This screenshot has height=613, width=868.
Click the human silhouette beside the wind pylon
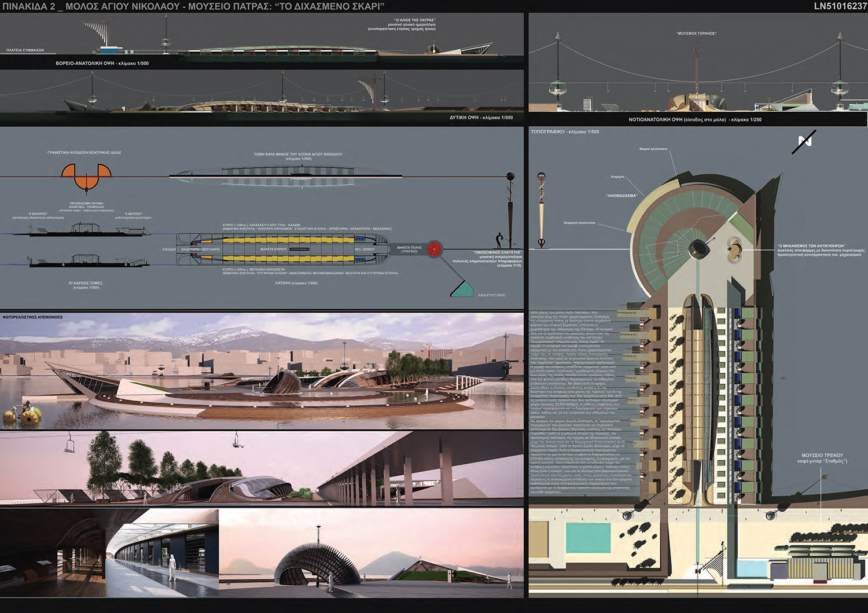tap(499, 240)
